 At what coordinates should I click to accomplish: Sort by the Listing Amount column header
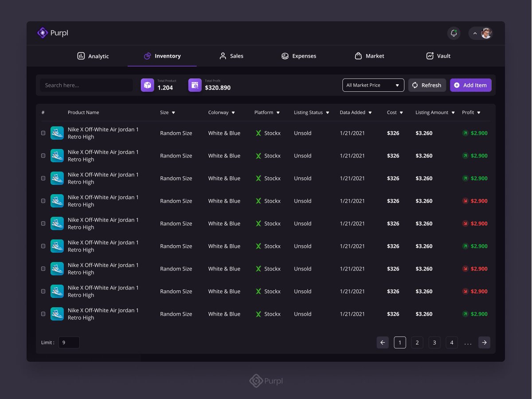pyautogui.click(x=435, y=113)
